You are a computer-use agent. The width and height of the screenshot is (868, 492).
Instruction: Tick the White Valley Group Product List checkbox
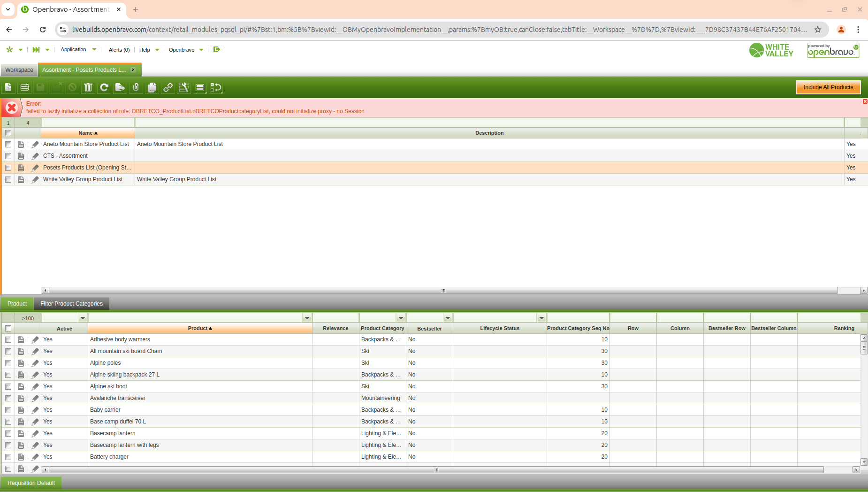tap(8, 179)
